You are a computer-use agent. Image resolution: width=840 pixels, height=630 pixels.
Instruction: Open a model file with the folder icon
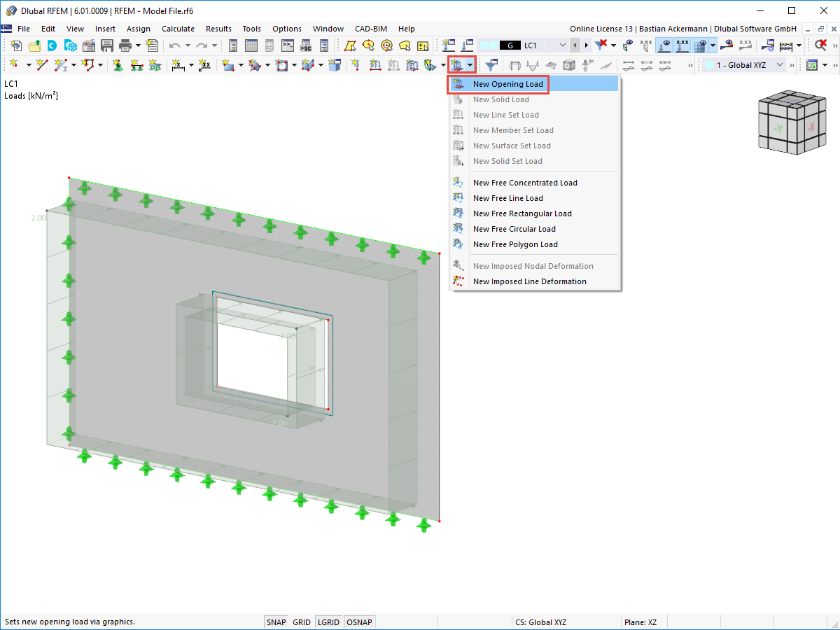pyautogui.click(x=34, y=45)
